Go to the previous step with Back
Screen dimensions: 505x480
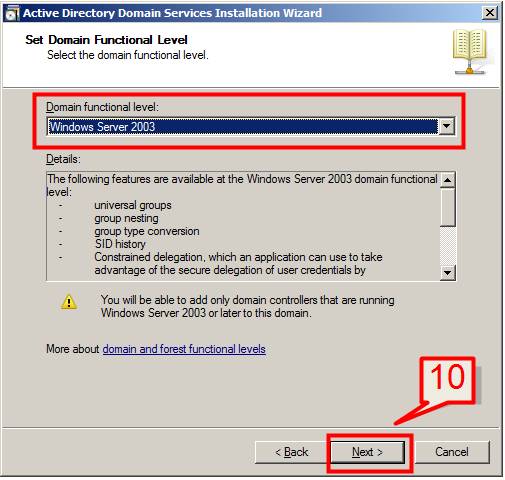tap(291, 452)
